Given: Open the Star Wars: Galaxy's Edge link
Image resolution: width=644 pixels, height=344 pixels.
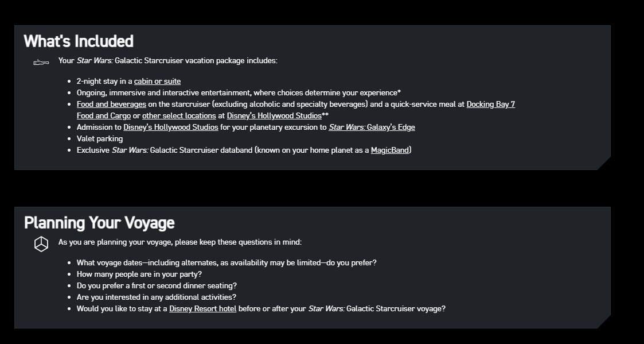Looking at the screenshot, I should point(372,127).
